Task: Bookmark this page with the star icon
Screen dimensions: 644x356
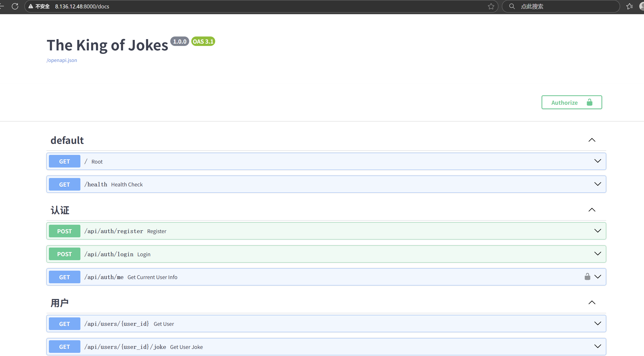Action: pyautogui.click(x=491, y=6)
